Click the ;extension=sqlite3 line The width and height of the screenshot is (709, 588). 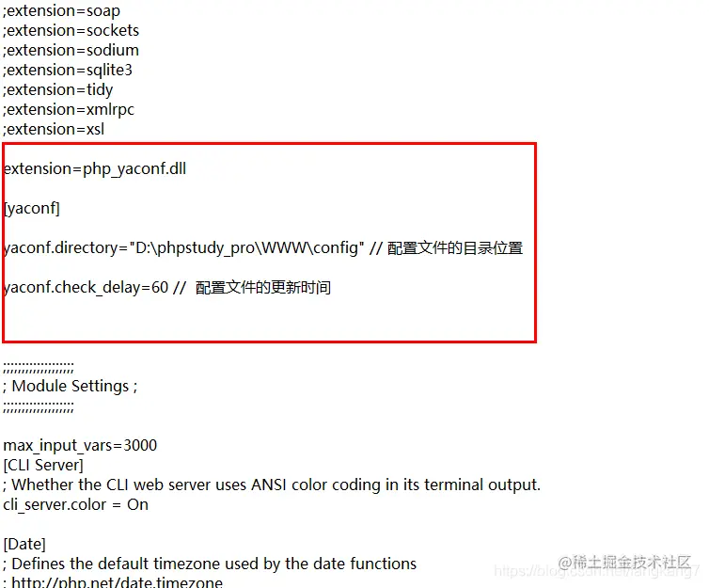pyautogui.click(x=68, y=71)
